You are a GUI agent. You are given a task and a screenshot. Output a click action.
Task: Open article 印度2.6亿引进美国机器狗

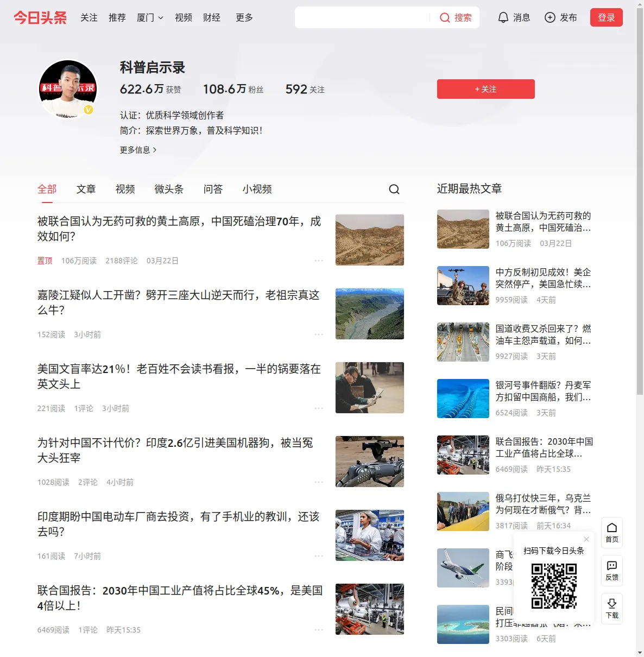(x=175, y=450)
